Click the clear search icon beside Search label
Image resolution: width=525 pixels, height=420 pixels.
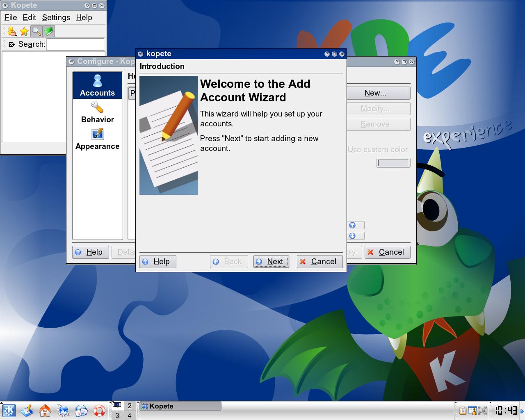pos(11,44)
